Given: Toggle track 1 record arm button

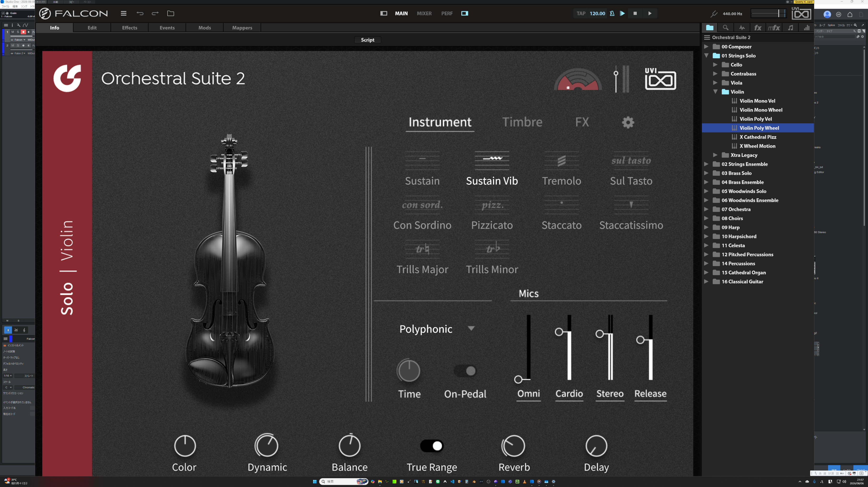Looking at the screenshot, I should pos(23,32).
